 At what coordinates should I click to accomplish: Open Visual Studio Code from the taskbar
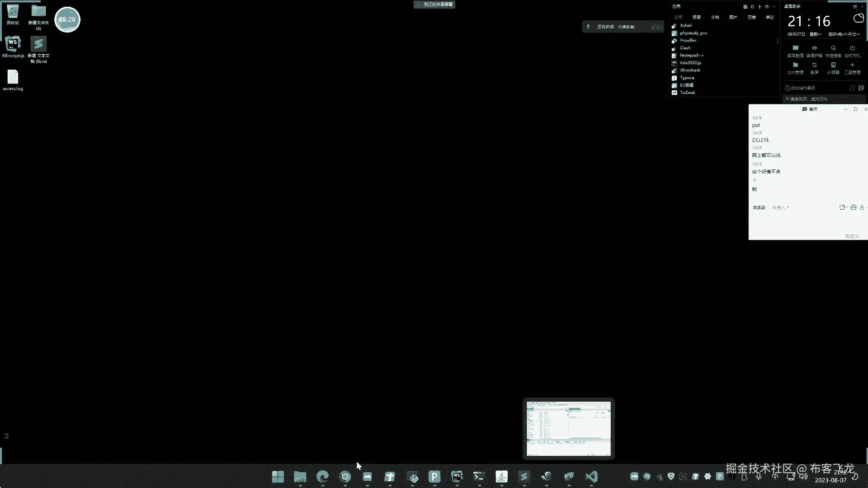point(591,477)
